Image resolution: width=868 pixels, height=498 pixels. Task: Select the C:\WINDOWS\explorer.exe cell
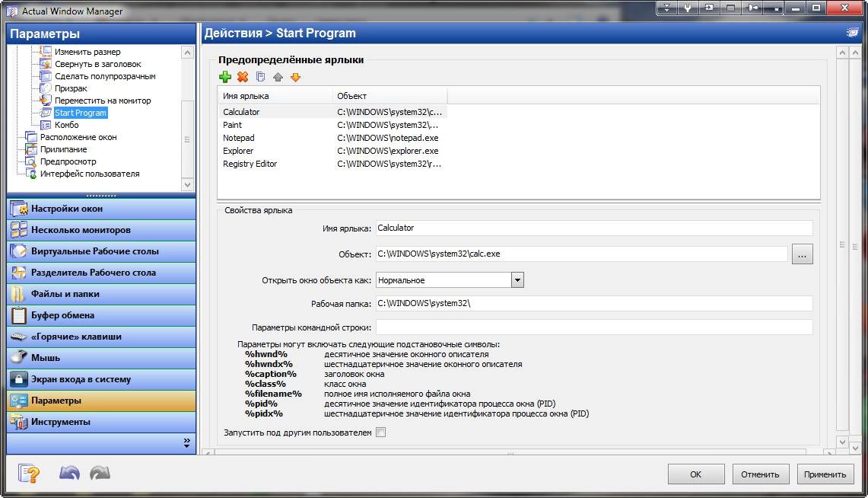387,151
